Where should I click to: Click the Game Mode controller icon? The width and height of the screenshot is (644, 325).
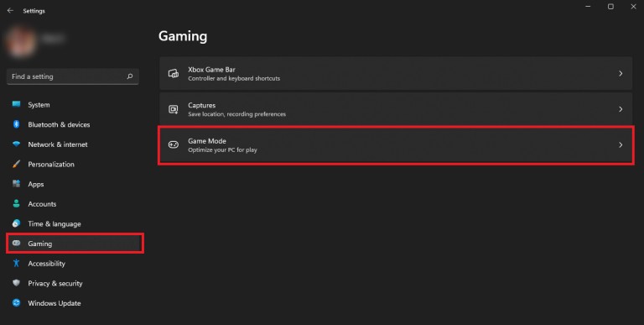[x=174, y=144]
